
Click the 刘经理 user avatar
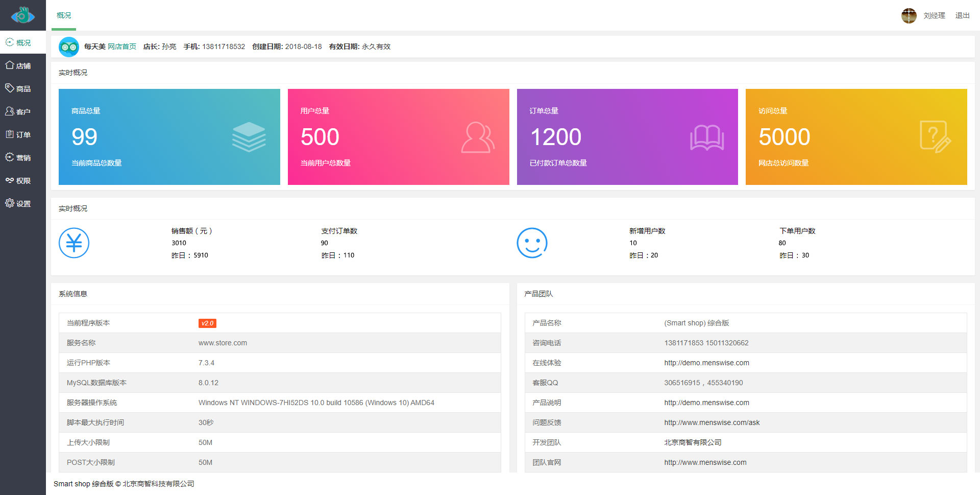pyautogui.click(x=909, y=16)
